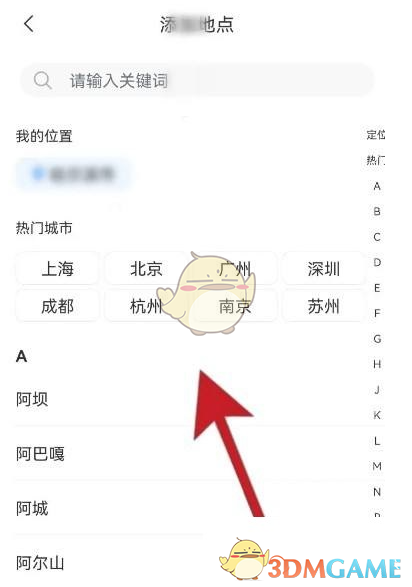
Task: Select 杭州 city button
Action: pos(146,307)
